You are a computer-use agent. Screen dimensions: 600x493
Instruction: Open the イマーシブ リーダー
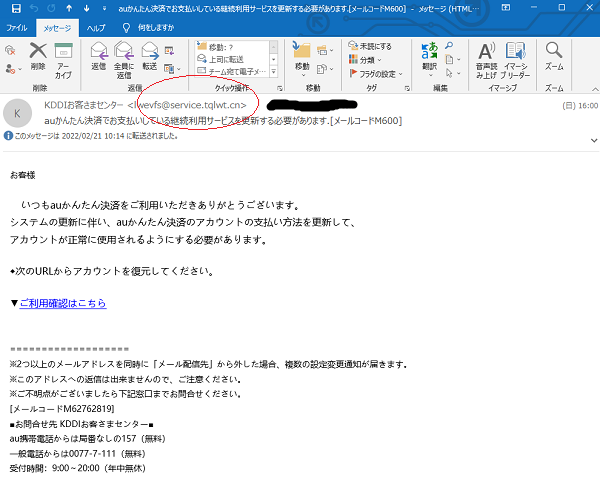[515, 60]
